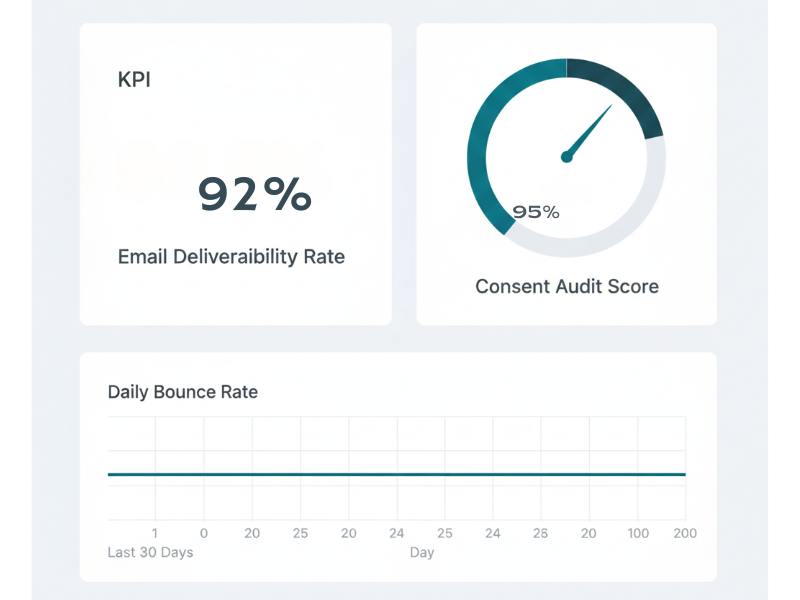The image size is (800, 600).
Task: Expand the Last 30 Days range selector
Action: click(x=150, y=552)
